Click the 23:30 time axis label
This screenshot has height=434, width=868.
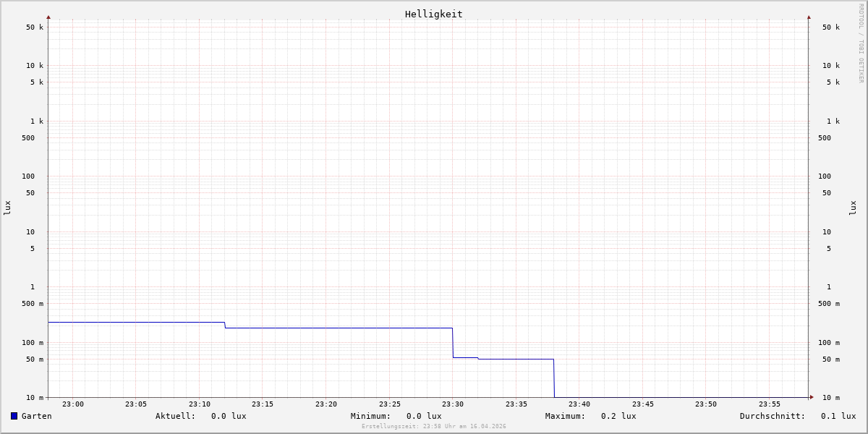(x=453, y=404)
